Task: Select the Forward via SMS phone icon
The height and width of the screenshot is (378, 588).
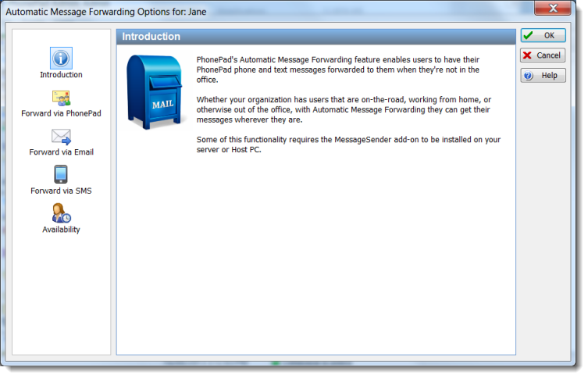Action: point(61,174)
